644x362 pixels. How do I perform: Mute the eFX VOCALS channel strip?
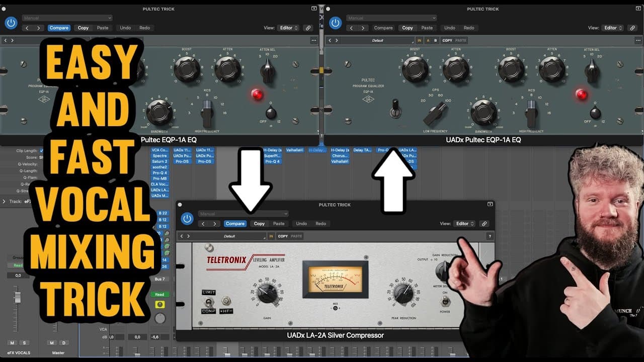[x=11, y=343]
